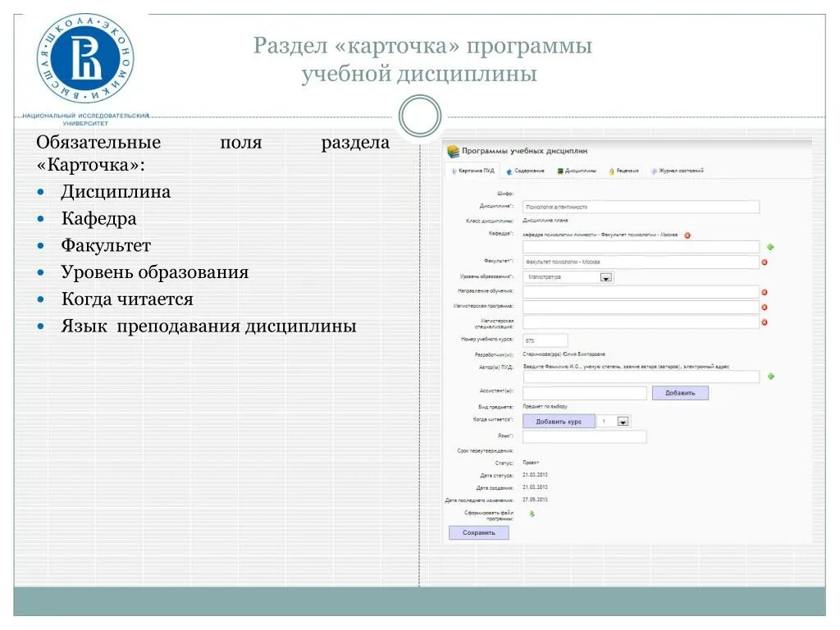Image resolution: width=840 pixels, height=630 pixels.
Task: Focus the Факультет input field
Action: pos(641,262)
